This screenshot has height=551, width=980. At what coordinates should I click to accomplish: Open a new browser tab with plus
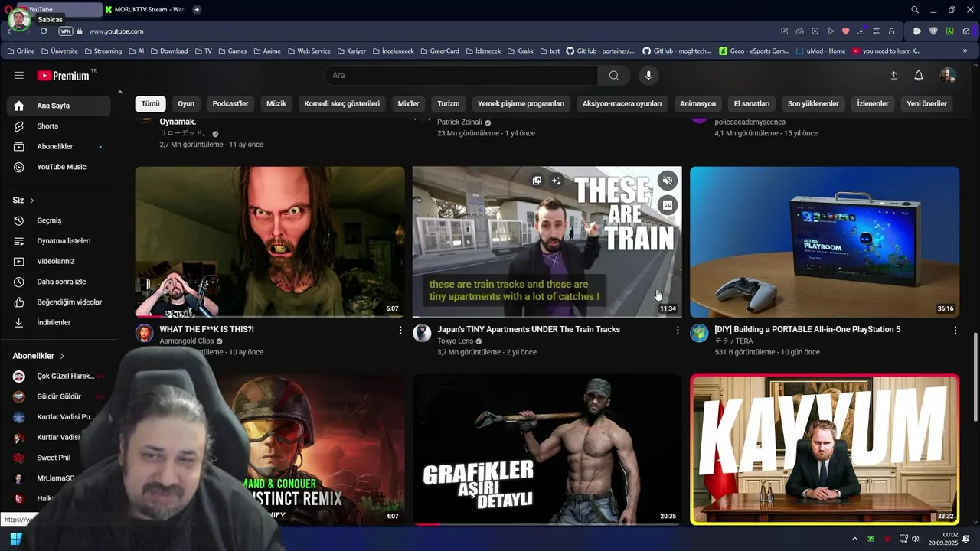pos(197,10)
